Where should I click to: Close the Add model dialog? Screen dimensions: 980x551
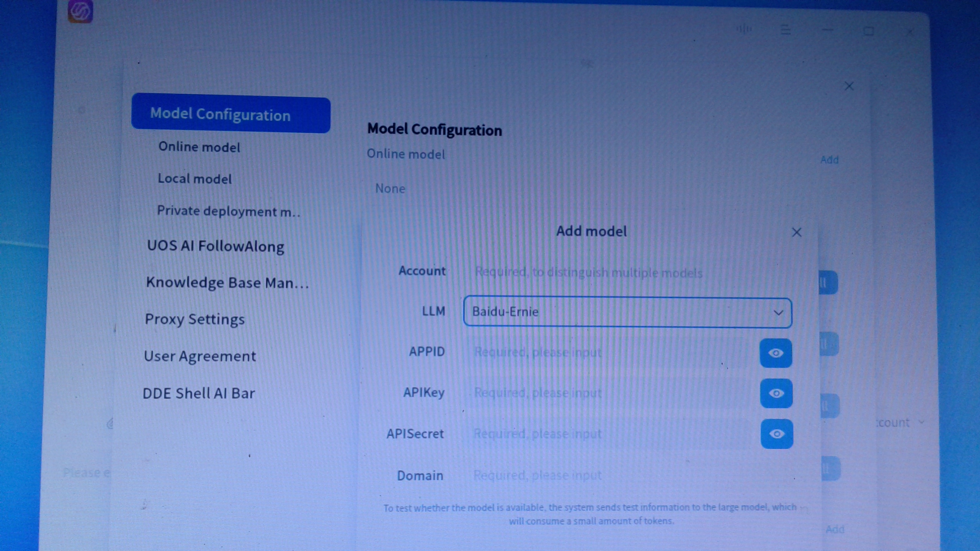(x=797, y=232)
